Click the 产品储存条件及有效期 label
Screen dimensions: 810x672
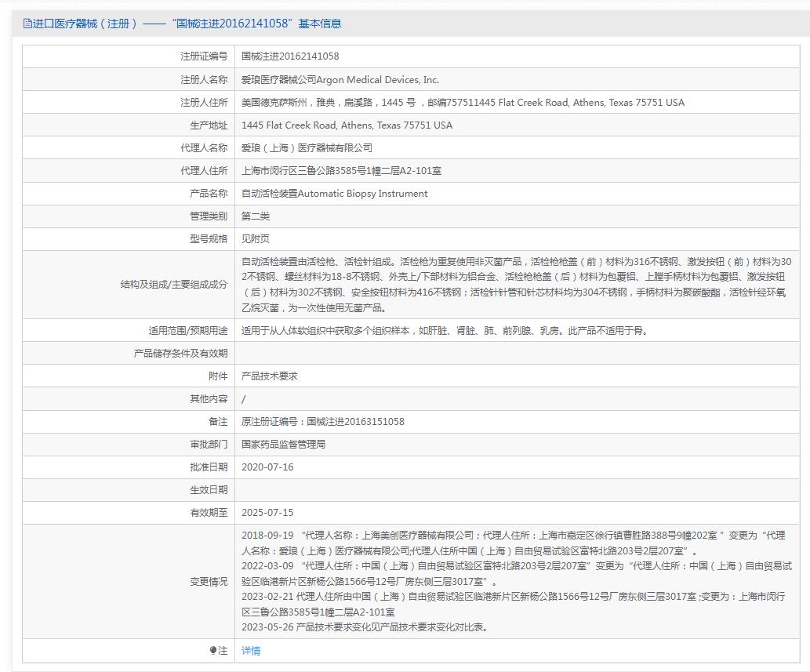(180, 354)
